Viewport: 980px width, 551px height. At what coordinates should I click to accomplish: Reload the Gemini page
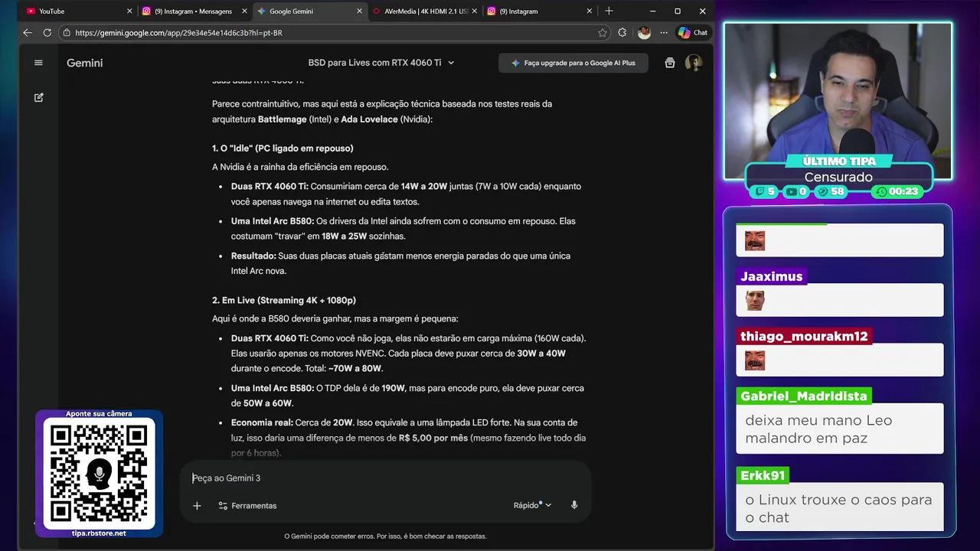[47, 33]
